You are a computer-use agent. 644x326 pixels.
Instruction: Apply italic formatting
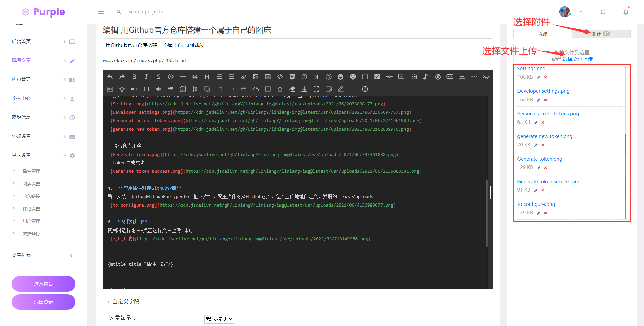tap(146, 77)
